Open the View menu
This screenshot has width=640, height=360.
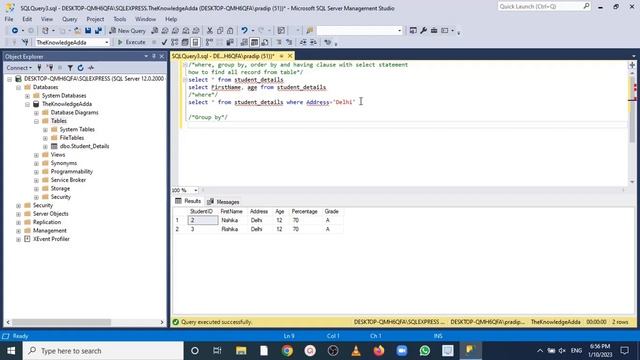[x=47, y=19]
